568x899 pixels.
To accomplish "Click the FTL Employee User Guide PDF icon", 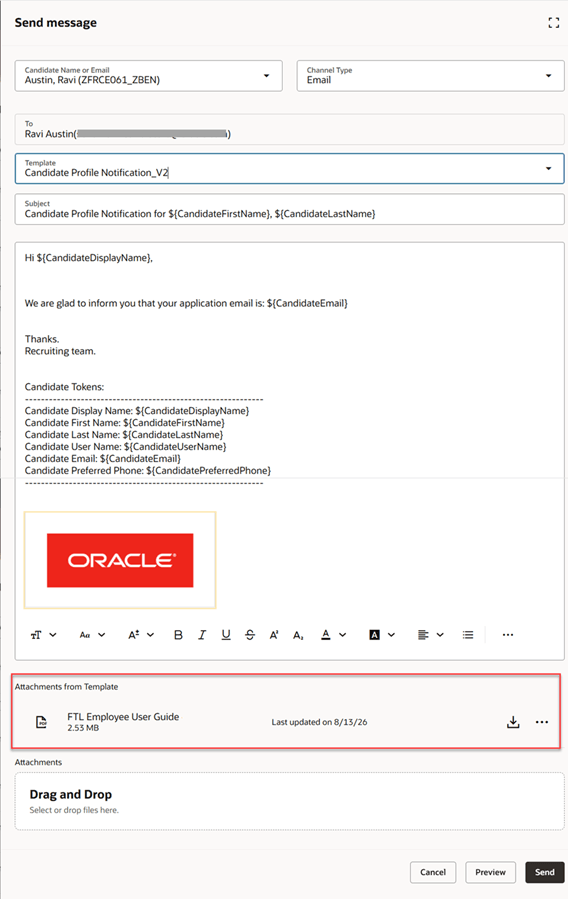I will (41, 722).
